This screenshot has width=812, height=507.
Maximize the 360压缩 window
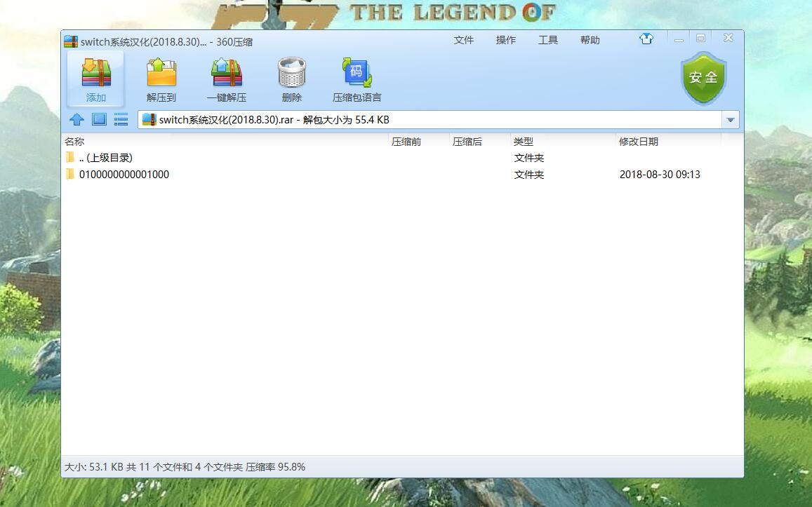click(x=700, y=39)
